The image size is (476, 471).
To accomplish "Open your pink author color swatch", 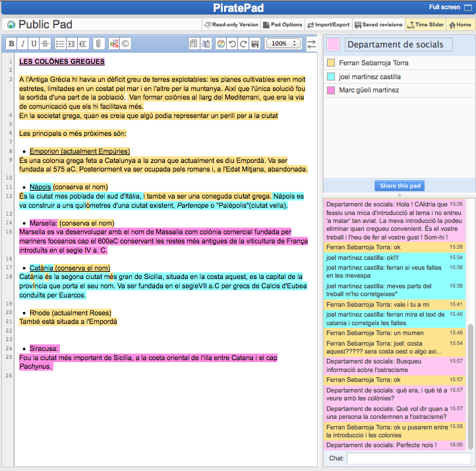I will (x=333, y=45).
